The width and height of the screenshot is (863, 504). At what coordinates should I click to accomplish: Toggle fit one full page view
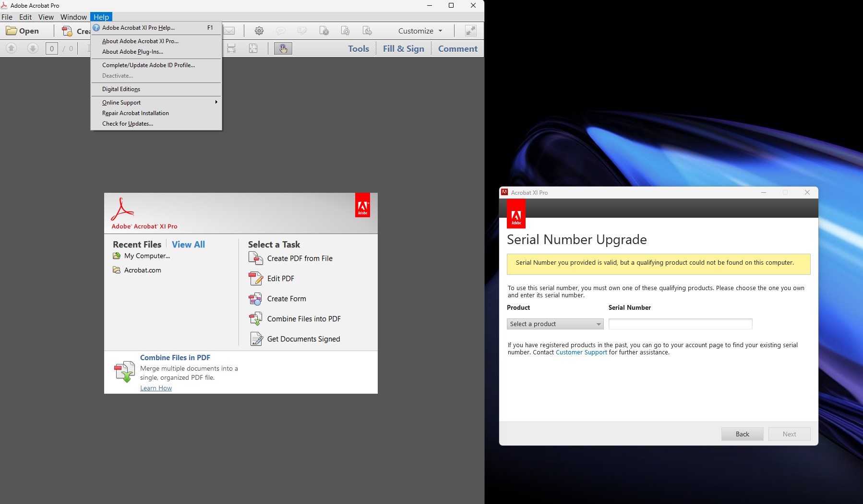(x=252, y=48)
